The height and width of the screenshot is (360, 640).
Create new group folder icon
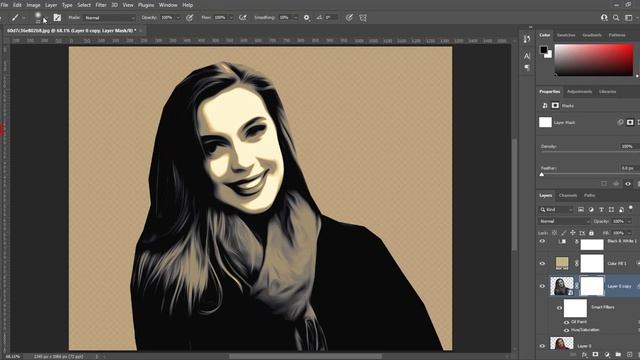click(x=618, y=355)
